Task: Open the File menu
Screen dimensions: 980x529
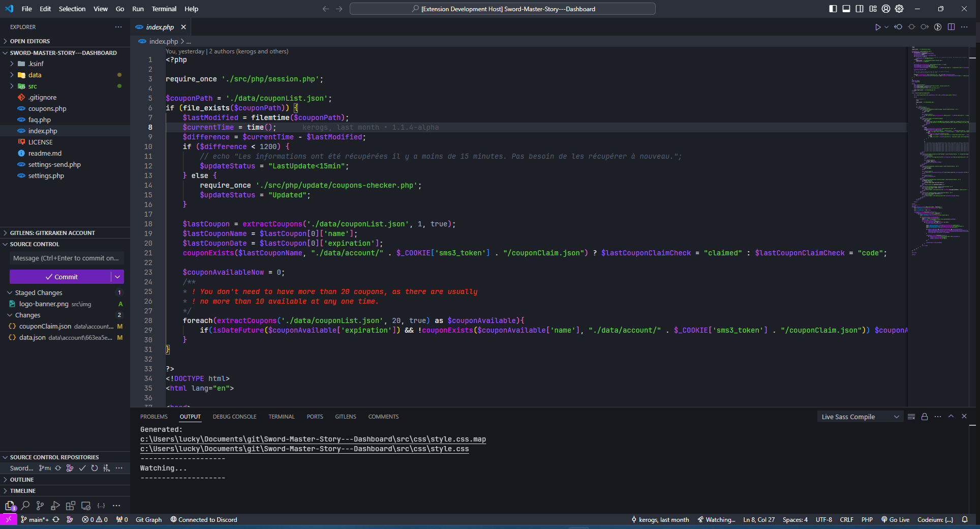Action: 27,9
